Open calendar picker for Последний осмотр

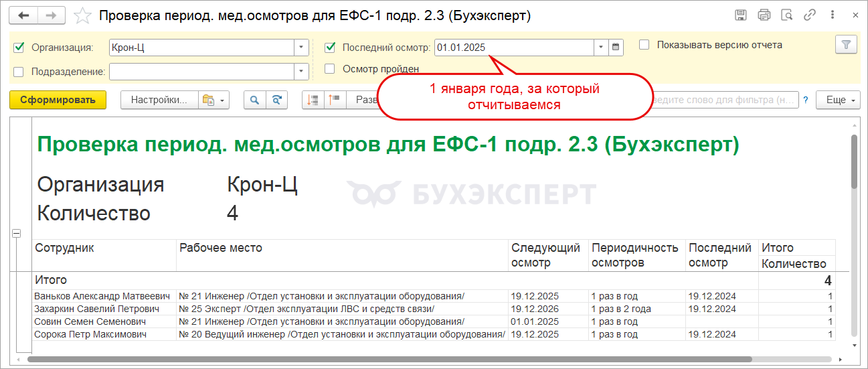tap(616, 48)
